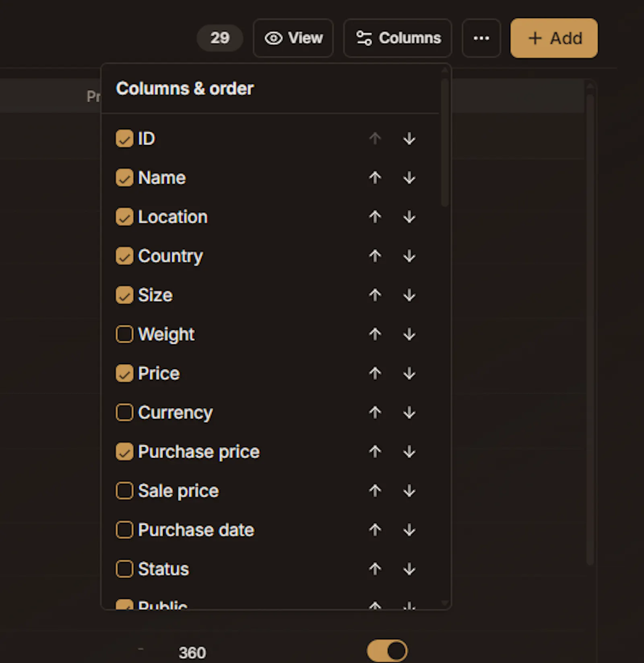Hide the Purchase price column
Viewport: 644px width, 663px height.
click(x=124, y=451)
